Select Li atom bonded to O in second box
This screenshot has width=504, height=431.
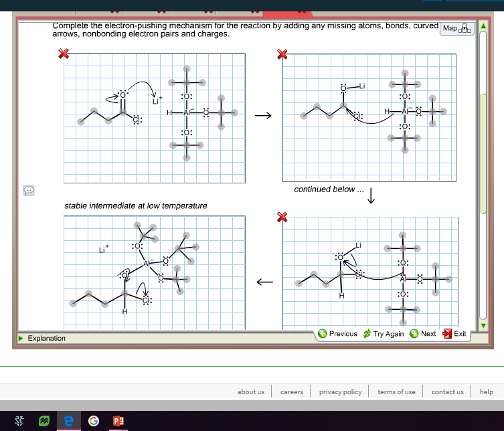coord(362,86)
